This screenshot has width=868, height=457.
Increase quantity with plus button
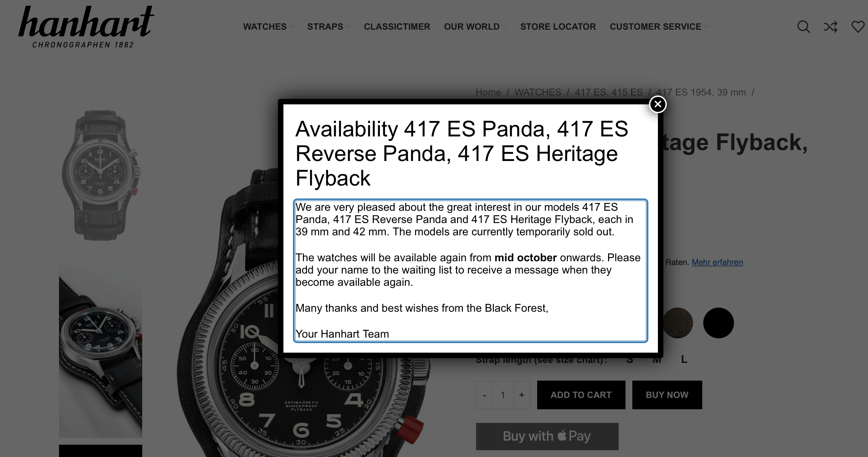521,395
